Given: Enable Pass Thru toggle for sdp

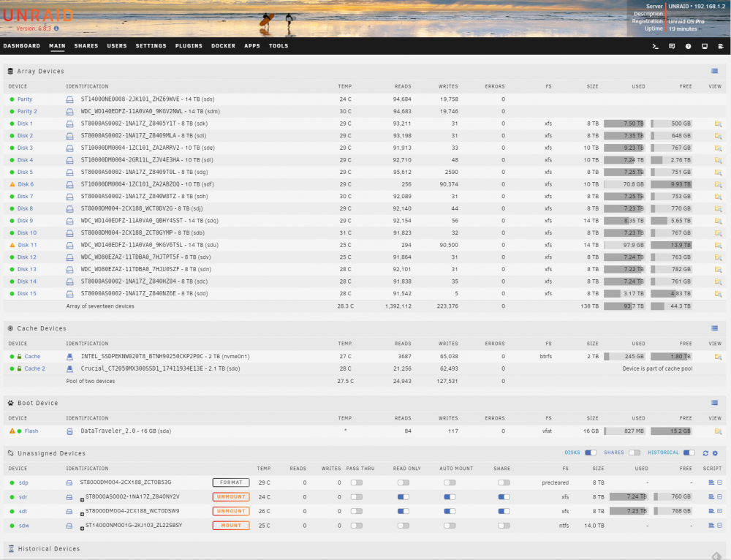Looking at the screenshot, I should coord(357,483).
